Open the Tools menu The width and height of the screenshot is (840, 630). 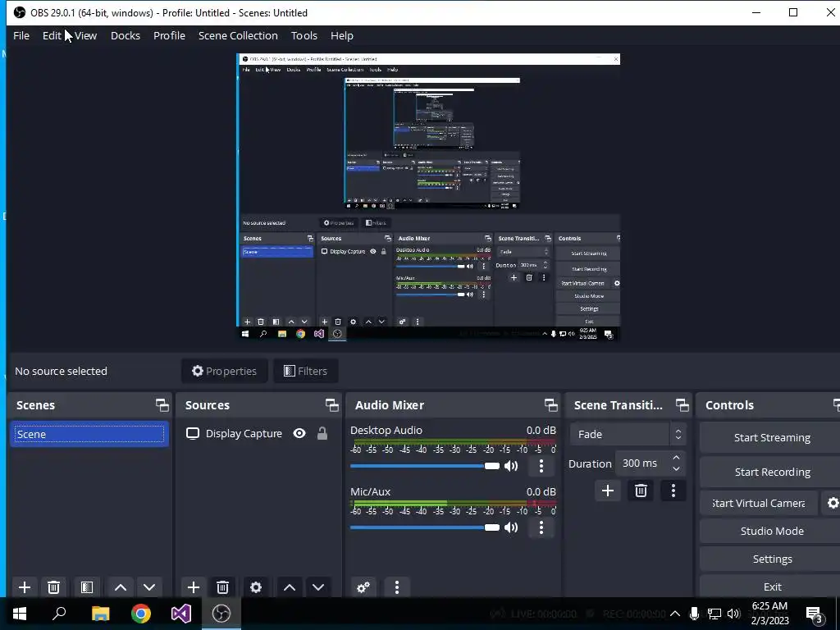[304, 35]
